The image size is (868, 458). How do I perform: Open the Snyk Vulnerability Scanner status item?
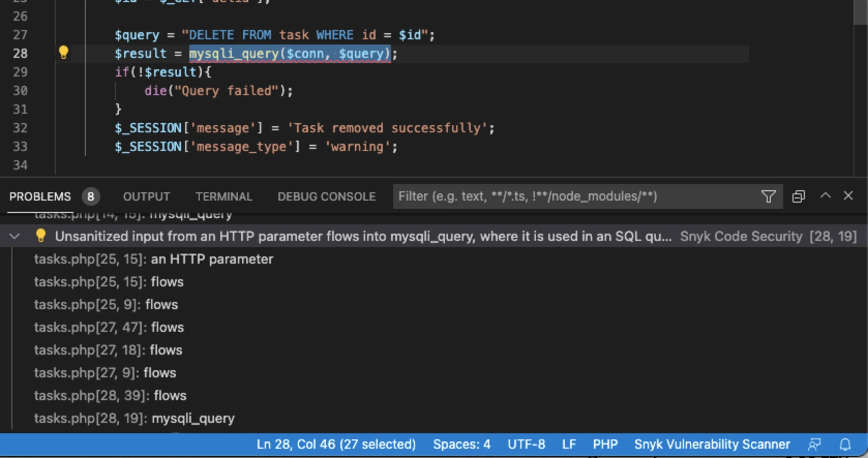click(712, 444)
